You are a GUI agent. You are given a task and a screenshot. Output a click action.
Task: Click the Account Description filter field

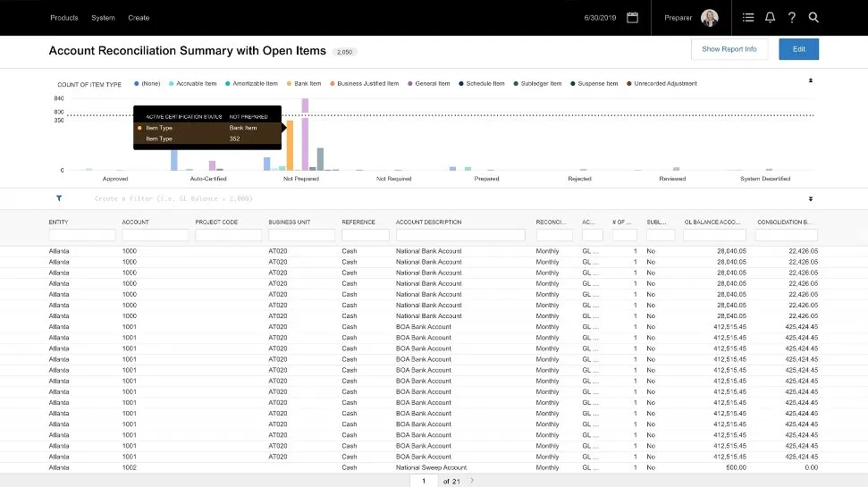pyautogui.click(x=460, y=235)
